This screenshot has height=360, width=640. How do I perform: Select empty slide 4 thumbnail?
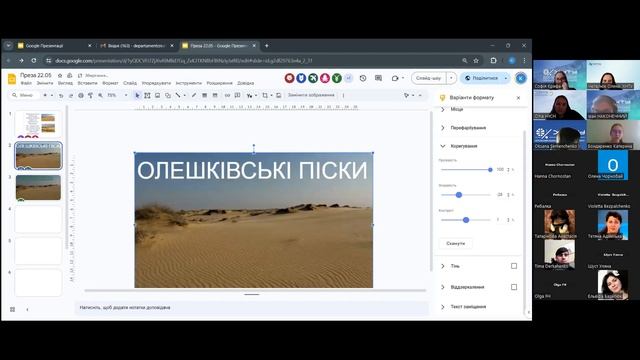(38, 219)
